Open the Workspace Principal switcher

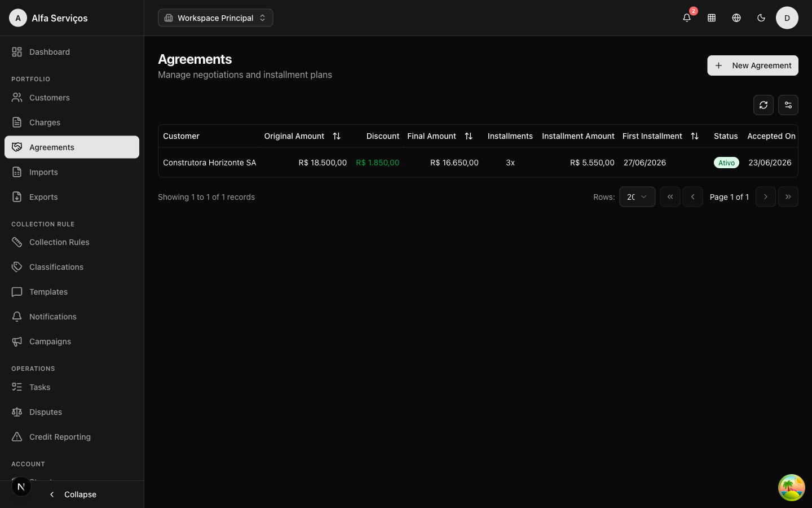(215, 18)
